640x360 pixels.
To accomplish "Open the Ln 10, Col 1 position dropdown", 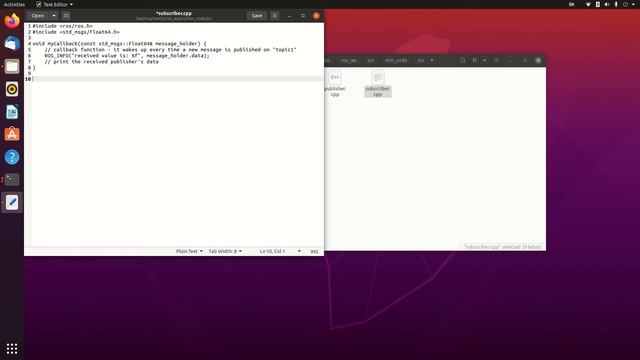I will tap(280, 251).
